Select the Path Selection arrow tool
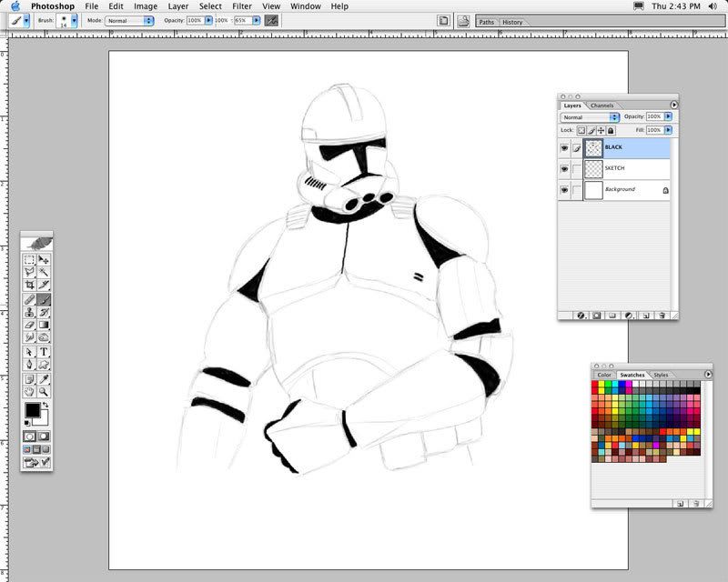 (x=29, y=352)
